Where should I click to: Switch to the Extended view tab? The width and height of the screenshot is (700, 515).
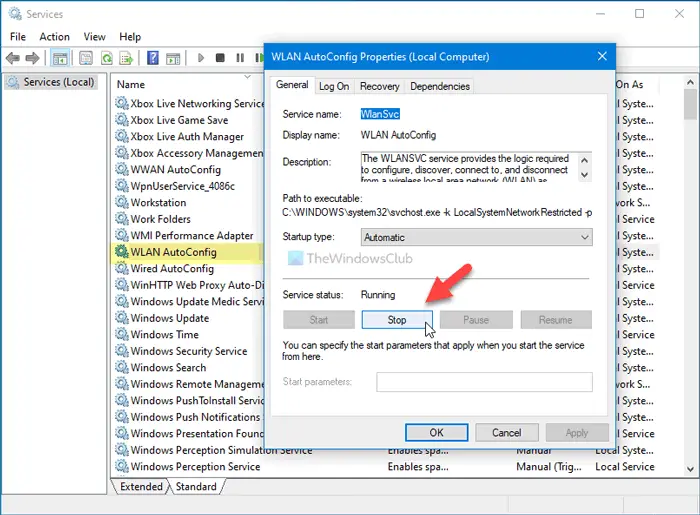pyautogui.click(x=141, y=486)
